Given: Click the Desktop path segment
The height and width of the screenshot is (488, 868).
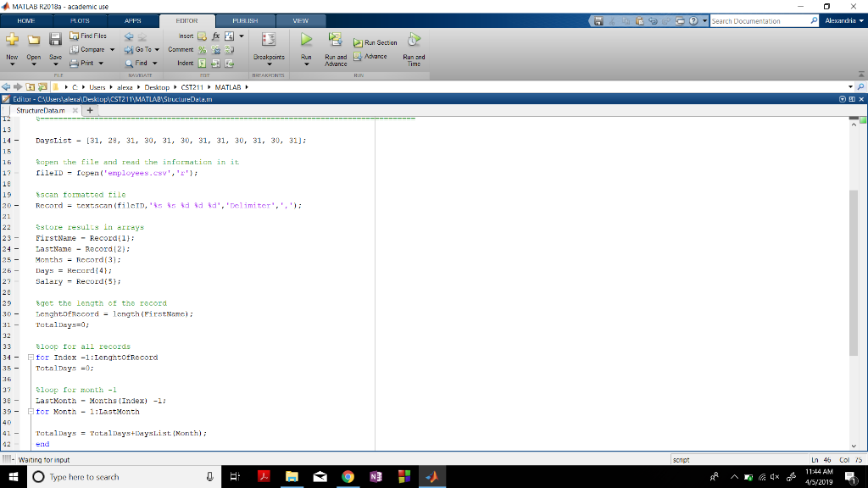Looking at the screenshot, I should pyautogui.click(x=157, y=87).
